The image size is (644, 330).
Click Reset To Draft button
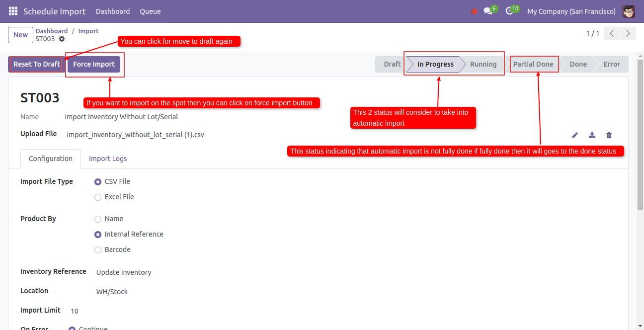coord(37,64)
